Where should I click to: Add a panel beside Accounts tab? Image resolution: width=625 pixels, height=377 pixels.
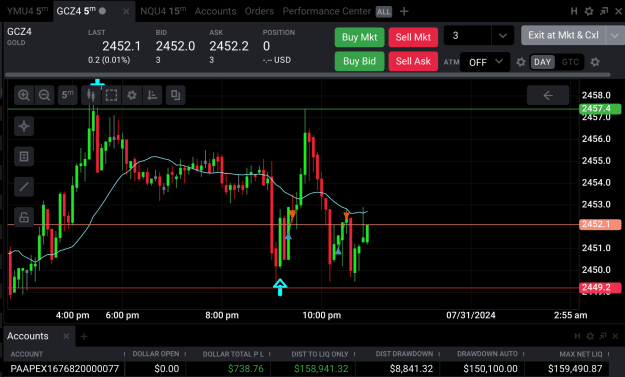coord(84,337)
